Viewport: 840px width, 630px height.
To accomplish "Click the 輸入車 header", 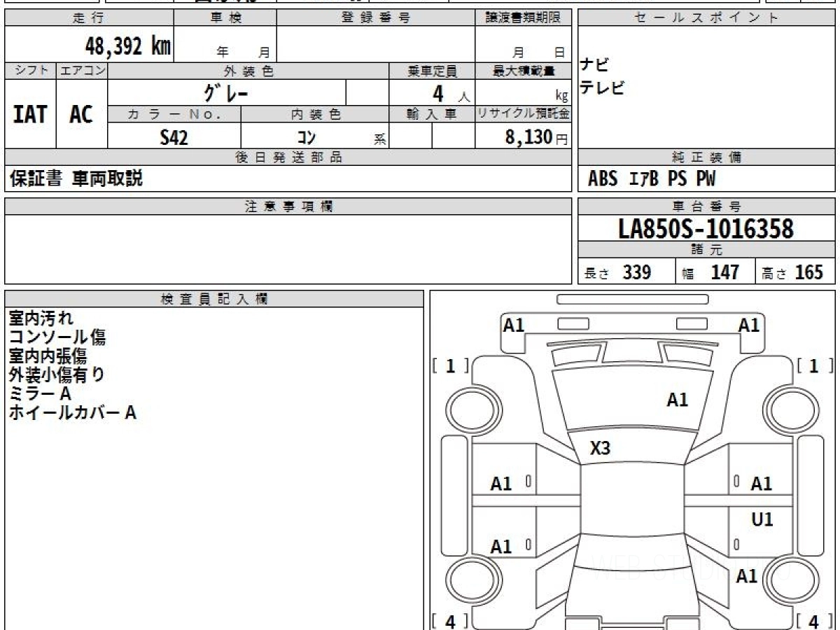I will coord(432,114).
